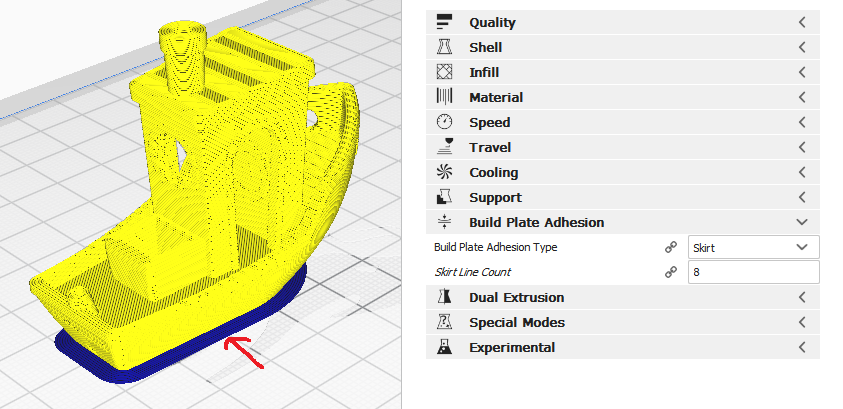
Task: Open the Speed settings category label
Action: coord(489,123)
